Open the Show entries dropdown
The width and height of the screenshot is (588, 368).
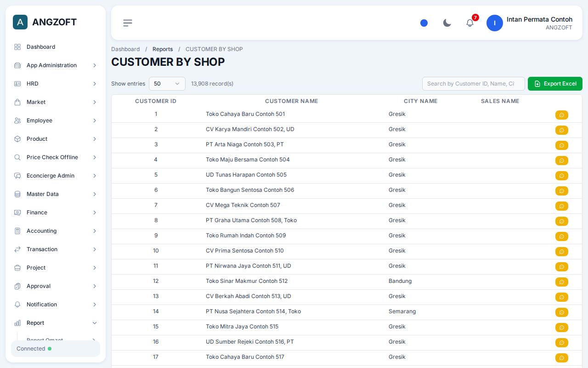167,84
